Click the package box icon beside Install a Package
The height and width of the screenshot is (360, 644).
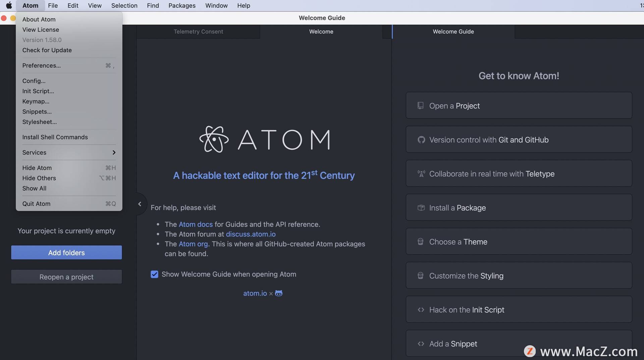click(x=421, y=208)
